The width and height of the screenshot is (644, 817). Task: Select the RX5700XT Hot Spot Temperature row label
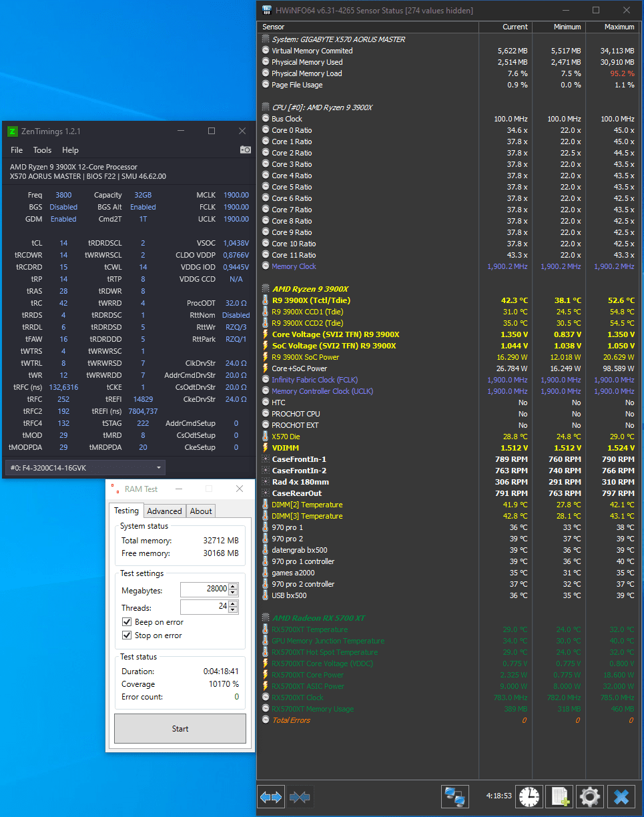324,652
